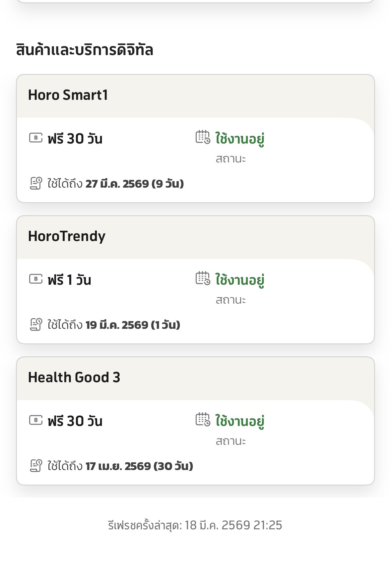This screenshot has height=588, width=391.
Task: Open the Health Good 3 card header
Action: (x=74, y=378)
